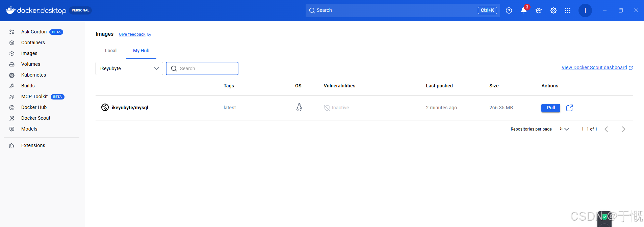Switch to the Local tab
Viewport: 644px width, 227px height.
point(111,51)
